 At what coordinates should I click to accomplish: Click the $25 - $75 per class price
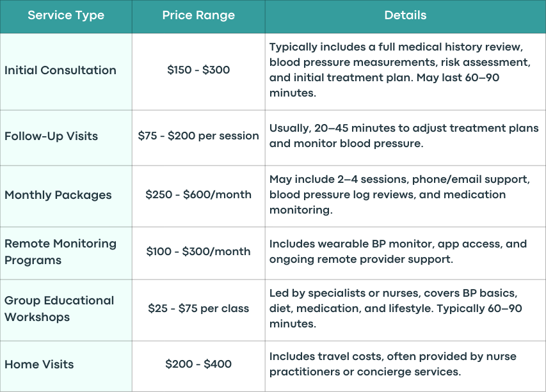click(198, 308)
